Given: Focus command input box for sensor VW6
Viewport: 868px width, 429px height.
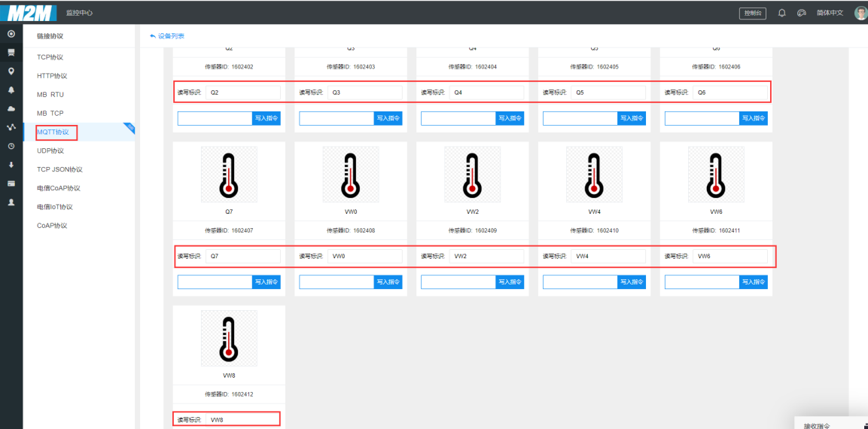Looking at the screenshot, I should coord(702,281).
